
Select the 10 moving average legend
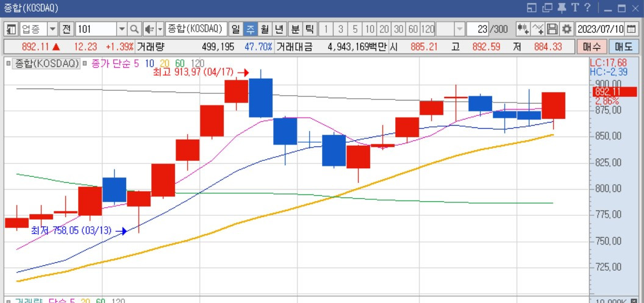pos(150,63)
